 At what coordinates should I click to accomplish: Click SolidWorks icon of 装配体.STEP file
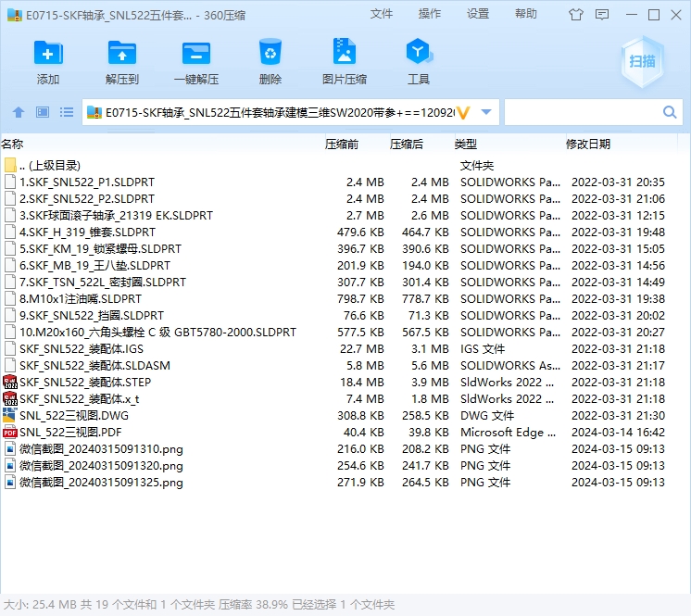pyautogui.click(x=9, y=382)
